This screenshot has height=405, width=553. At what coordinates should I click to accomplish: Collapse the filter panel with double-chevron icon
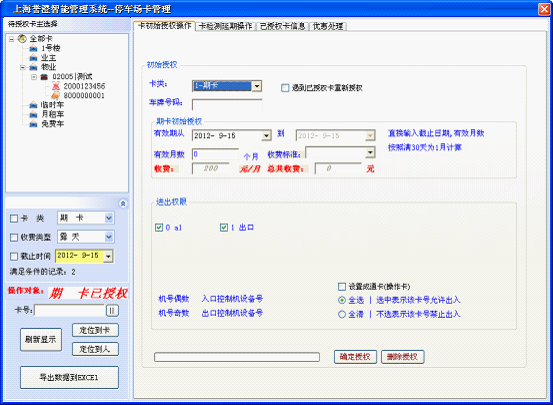[123, 204]
